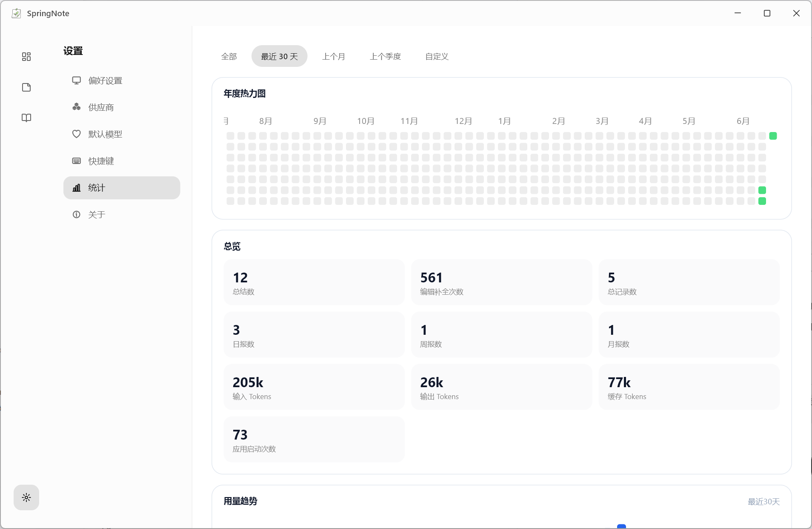Select 最近 30 天 time range tab

click(x=279, y=56)
